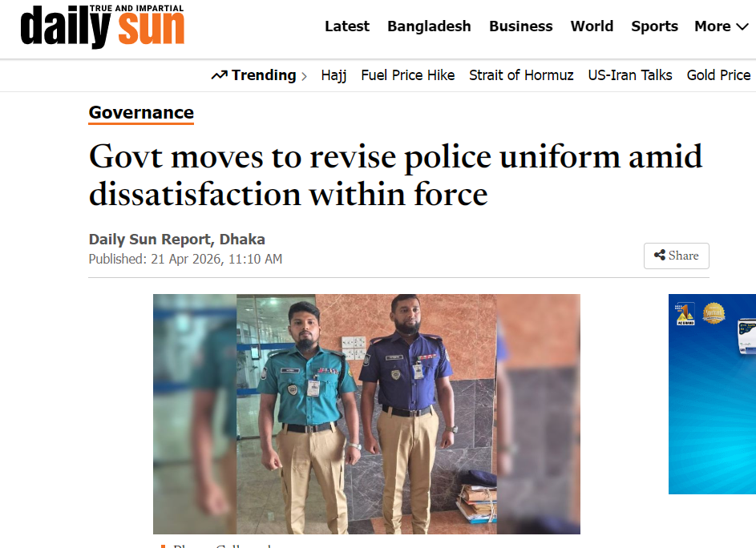Viewport: 756px width, 548px height.
Task: Click the Share button
Action: coord(677,256)
